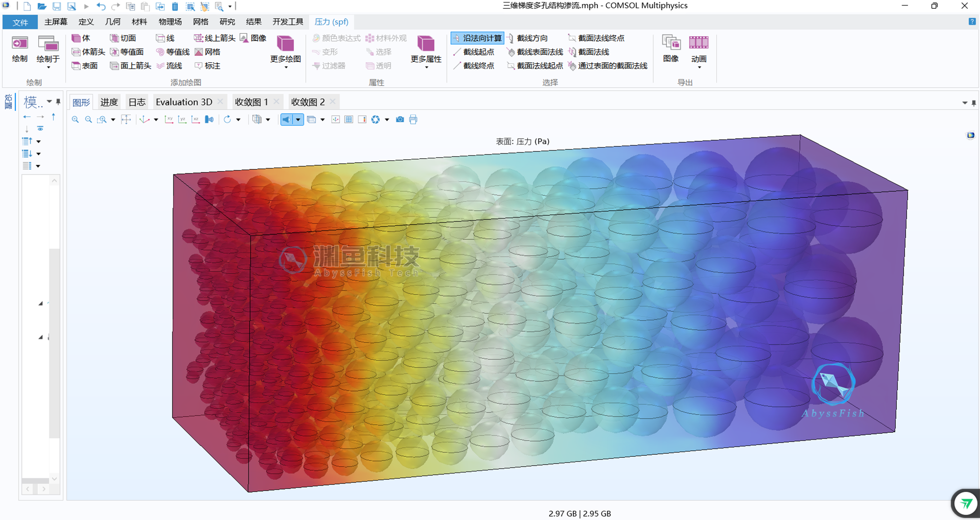
Task: Click the model tree scroll-left arrow
Action: (x=28, y=489)
